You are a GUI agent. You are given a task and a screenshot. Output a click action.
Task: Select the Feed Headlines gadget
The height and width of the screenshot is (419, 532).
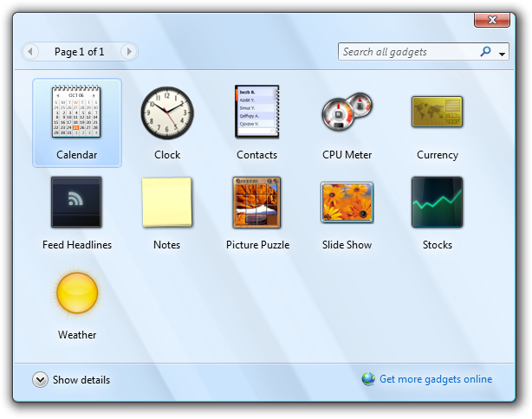pos(77,203)
